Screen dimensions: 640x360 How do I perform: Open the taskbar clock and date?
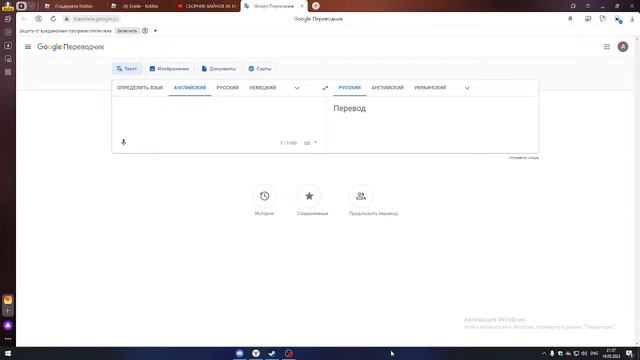(x=611, y=353)
